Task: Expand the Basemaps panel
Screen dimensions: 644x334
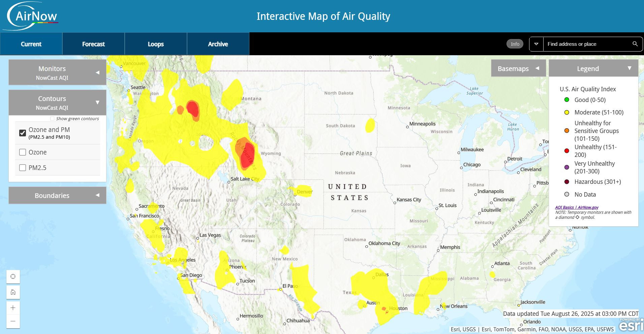Action: point(518,68)
